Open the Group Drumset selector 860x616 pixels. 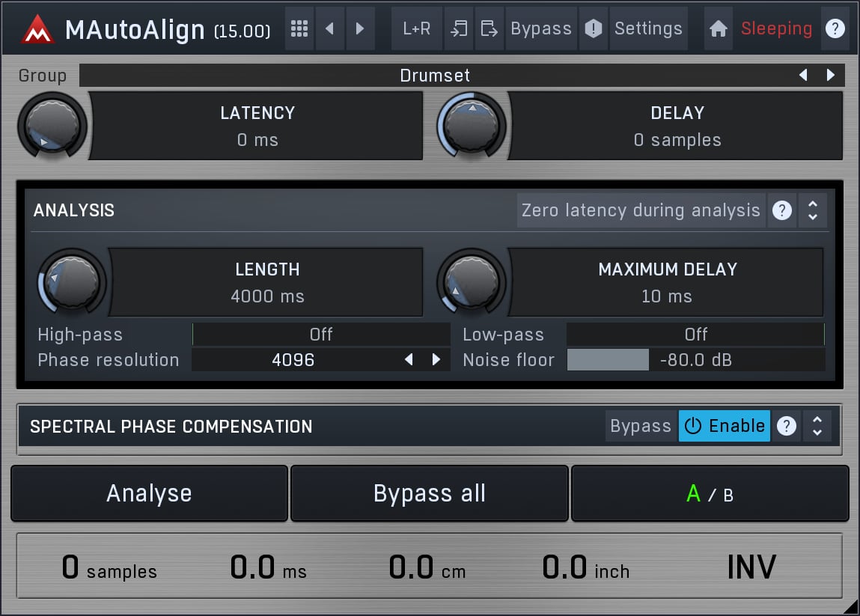pos(434,76)
